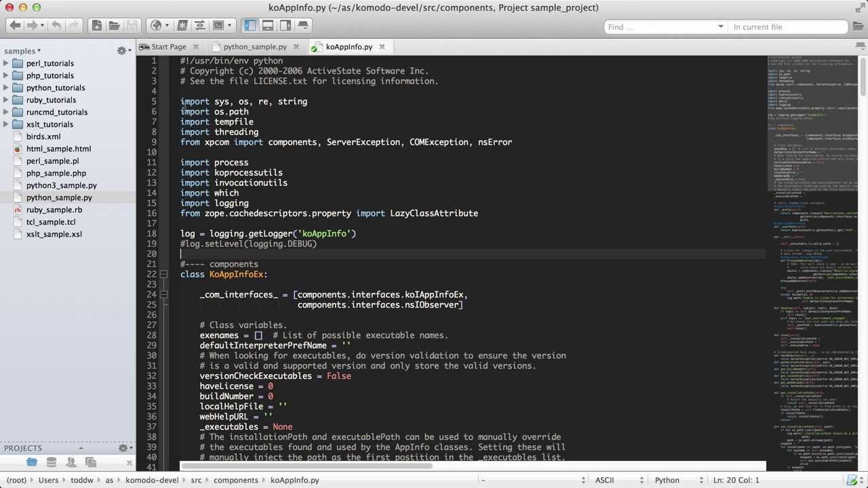Select tcl_sample.tcl file
This screenshot has width=868, height=488.
point(51,222)
